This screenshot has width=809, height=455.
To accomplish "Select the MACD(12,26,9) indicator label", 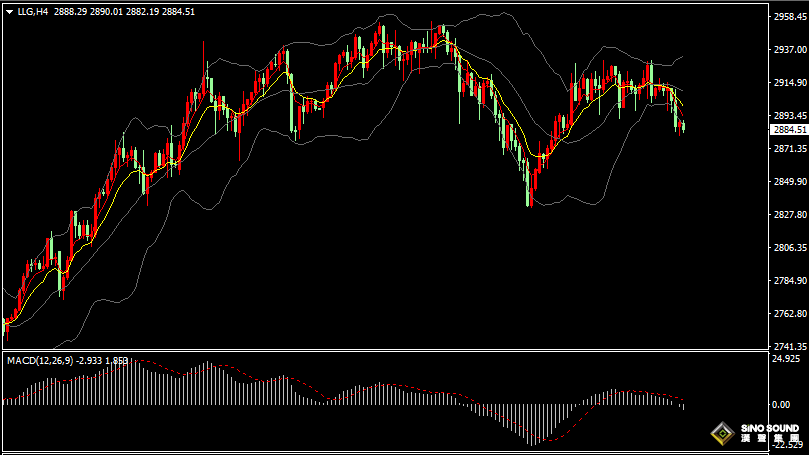I will [x=36, y=359].
